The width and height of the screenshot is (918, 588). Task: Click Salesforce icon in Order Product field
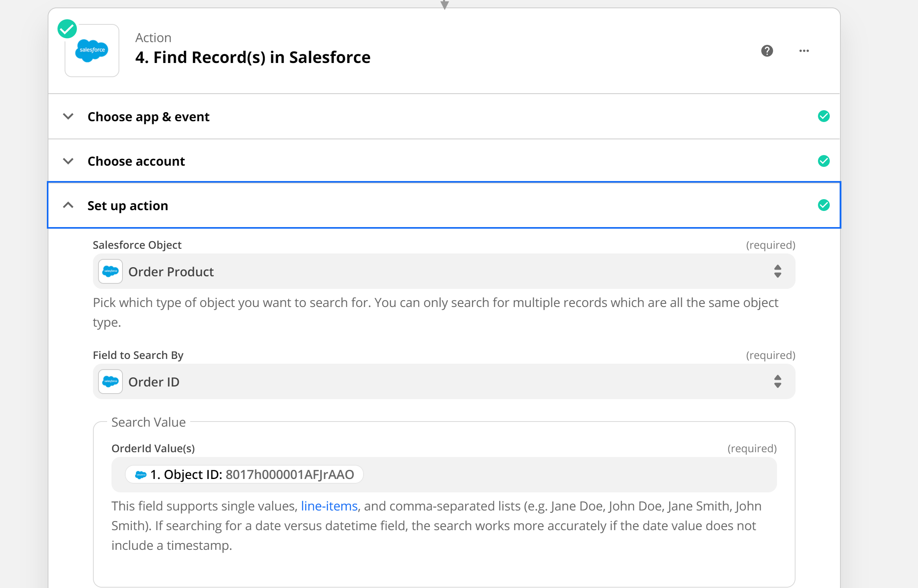tap(111, 271)
